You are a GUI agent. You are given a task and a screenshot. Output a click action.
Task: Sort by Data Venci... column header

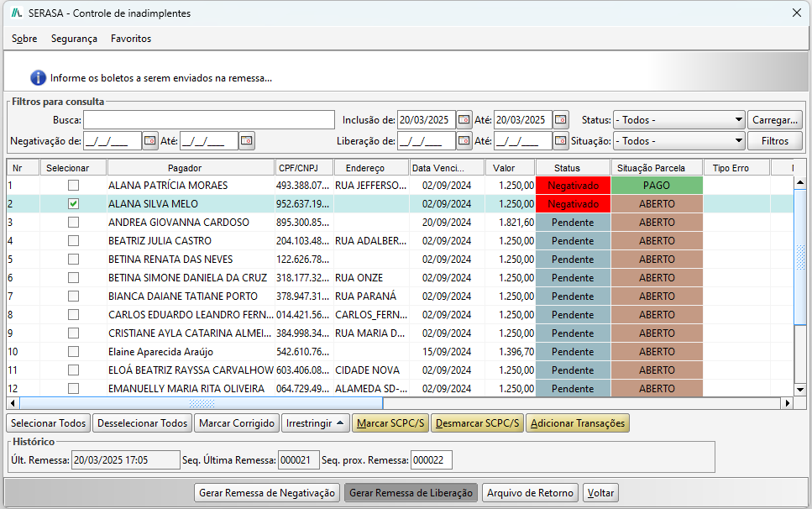(447, 168)
